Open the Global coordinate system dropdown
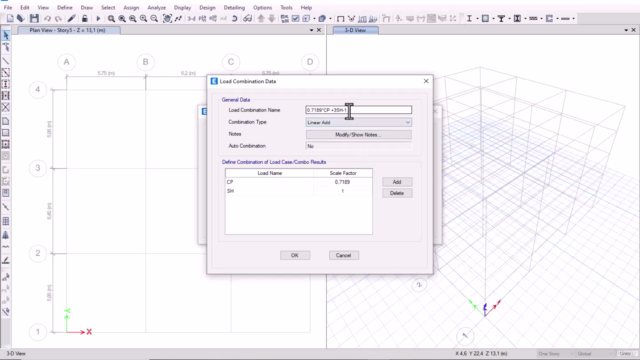640x360 pixels. pos(595,353)
